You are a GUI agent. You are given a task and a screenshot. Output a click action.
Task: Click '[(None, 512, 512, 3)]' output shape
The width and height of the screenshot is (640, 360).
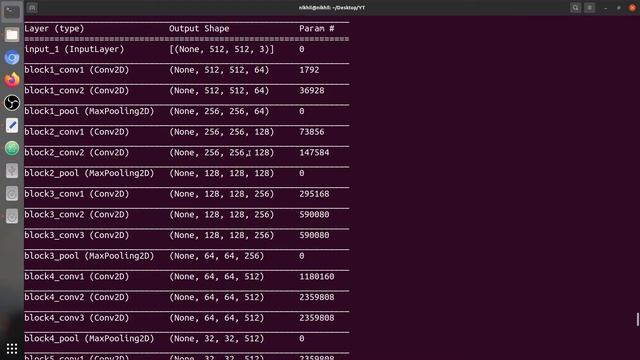coord(222,49)
